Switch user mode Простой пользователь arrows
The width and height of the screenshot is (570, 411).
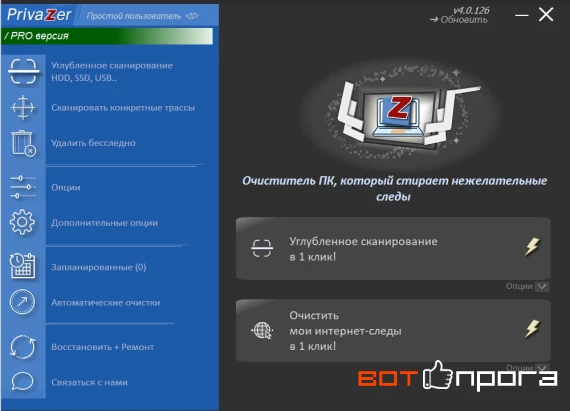(x=192, y=16)
